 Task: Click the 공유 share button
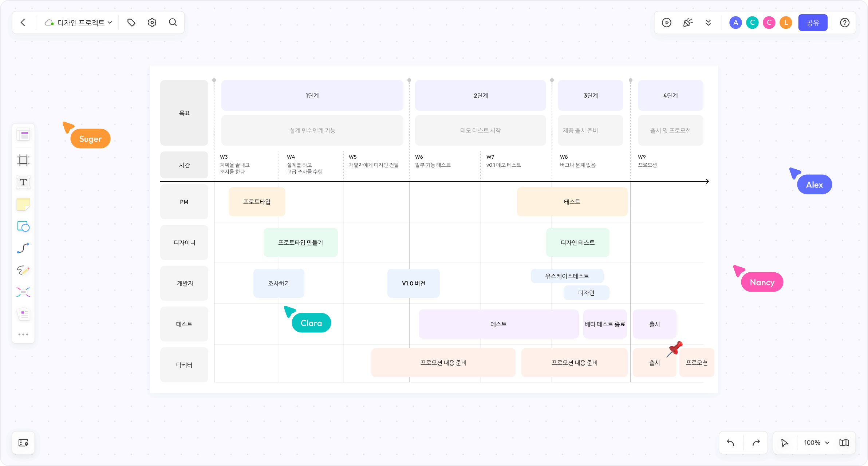click(813, 23)
